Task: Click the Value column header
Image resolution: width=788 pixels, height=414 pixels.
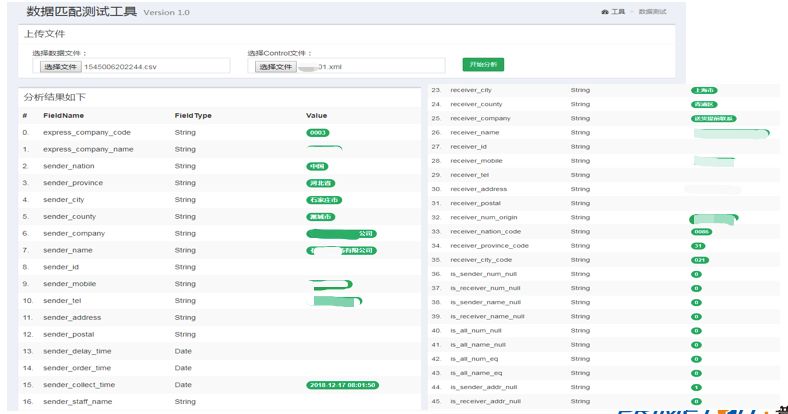Action: [316, 116]
